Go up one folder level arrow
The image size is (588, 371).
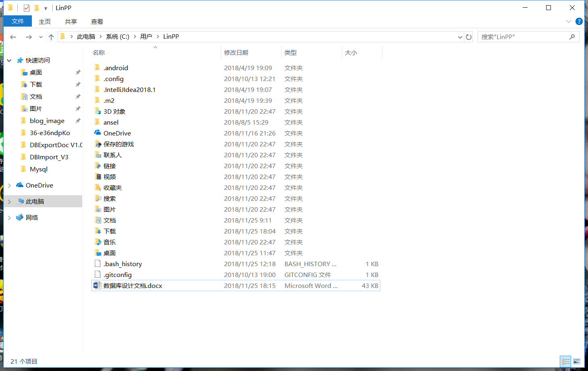[x=51, y=37]
